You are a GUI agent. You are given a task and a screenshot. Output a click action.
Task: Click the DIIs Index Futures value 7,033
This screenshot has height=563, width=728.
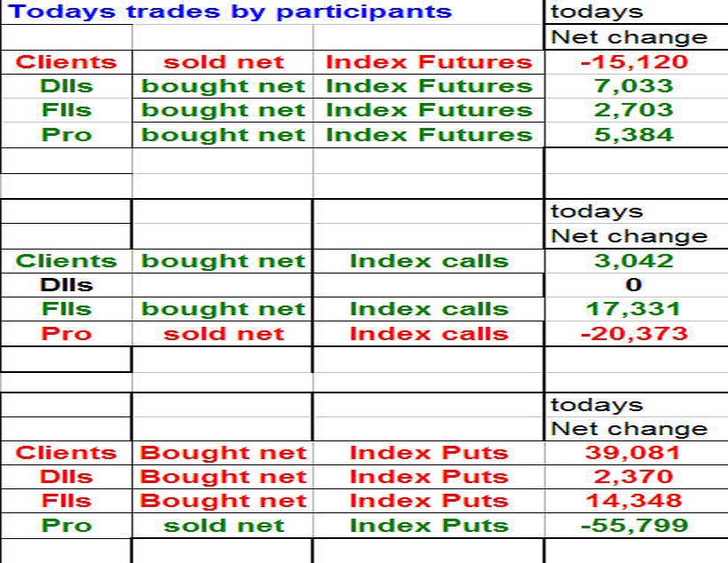point(634,86)
